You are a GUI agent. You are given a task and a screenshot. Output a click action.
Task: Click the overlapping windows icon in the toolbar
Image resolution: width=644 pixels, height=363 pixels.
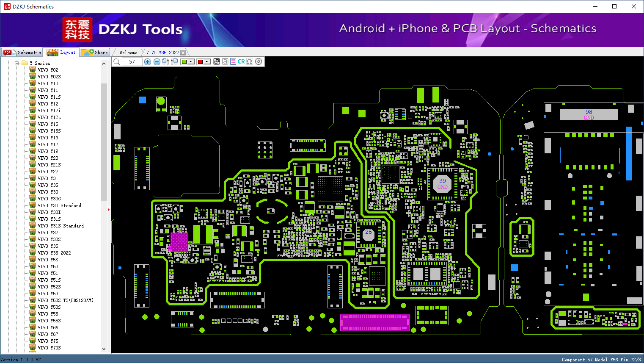(217, 61)
